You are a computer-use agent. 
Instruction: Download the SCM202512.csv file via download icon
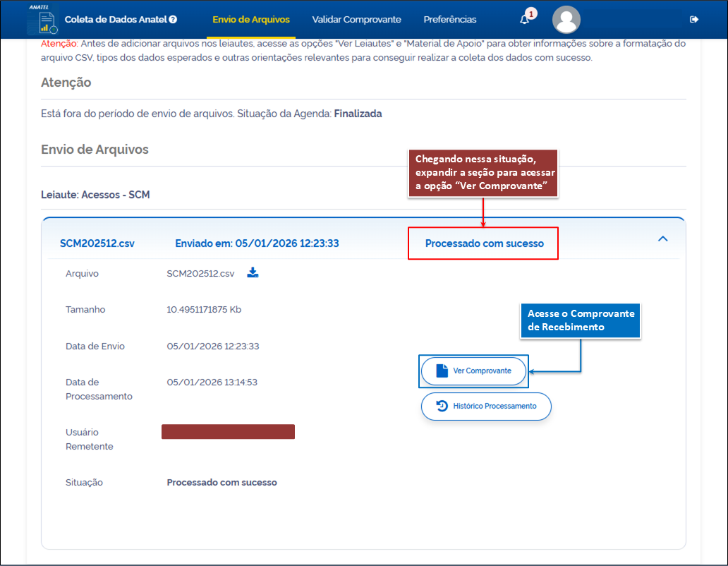[253, 273]
